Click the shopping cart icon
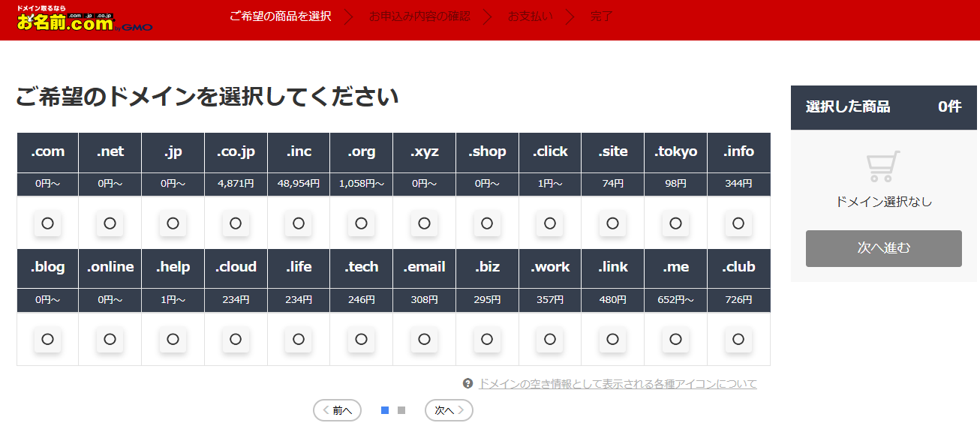Viewport: 980px width, 429px height. coord(883,166)
